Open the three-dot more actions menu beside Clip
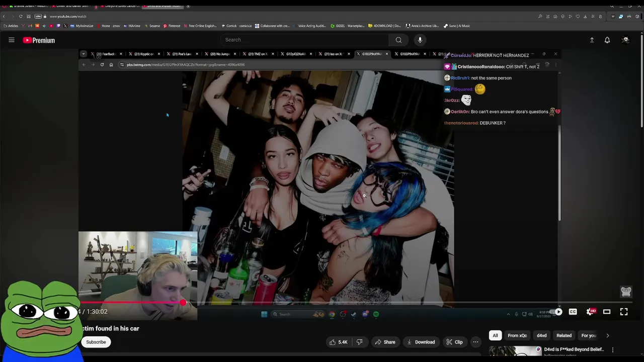644x362 pixels. click(x=475, y=342)
